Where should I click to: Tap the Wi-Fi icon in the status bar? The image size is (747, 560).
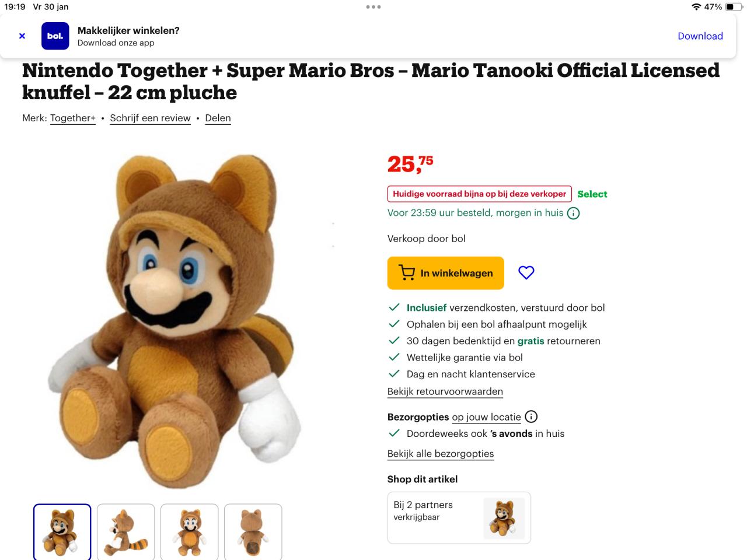697,6
